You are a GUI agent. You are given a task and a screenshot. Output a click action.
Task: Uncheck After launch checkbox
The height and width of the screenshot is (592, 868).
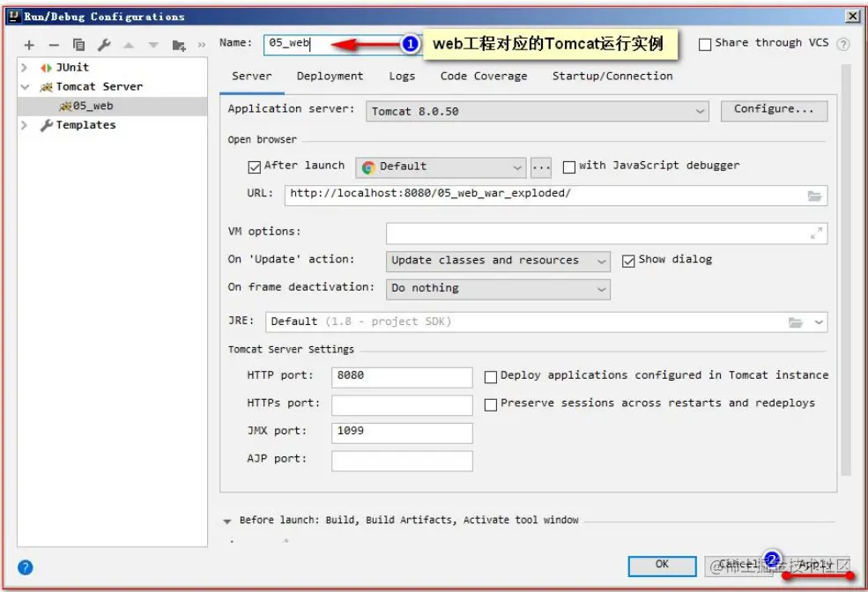tap(254, 167)
